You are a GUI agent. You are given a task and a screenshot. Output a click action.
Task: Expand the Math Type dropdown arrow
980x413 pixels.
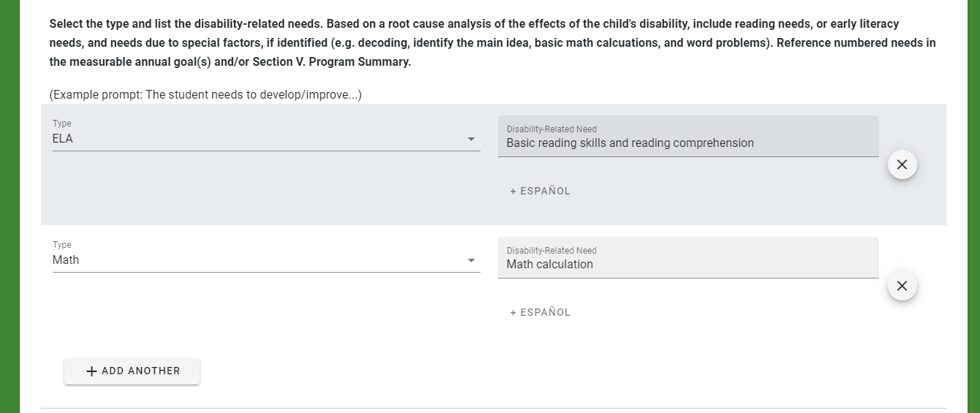point(471,260)
